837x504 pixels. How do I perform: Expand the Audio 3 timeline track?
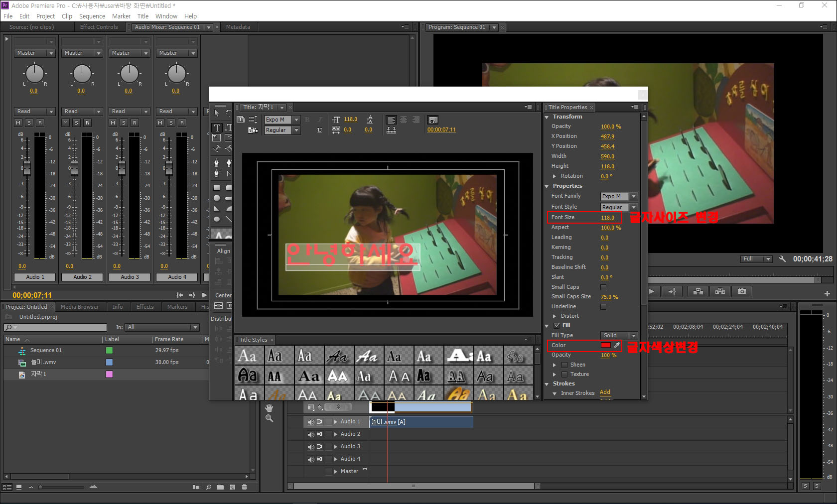[336, 447]
